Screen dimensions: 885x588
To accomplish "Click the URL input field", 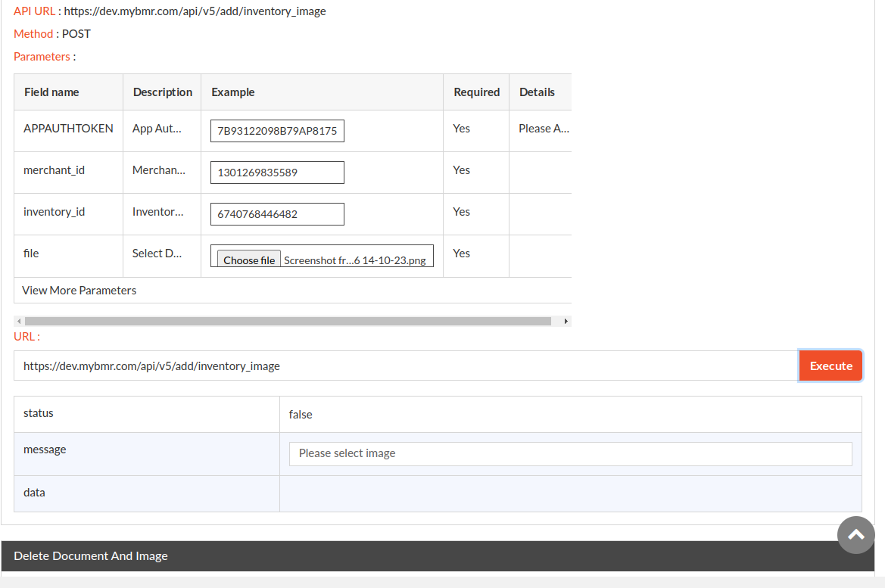I will click(x=406, y=366).
